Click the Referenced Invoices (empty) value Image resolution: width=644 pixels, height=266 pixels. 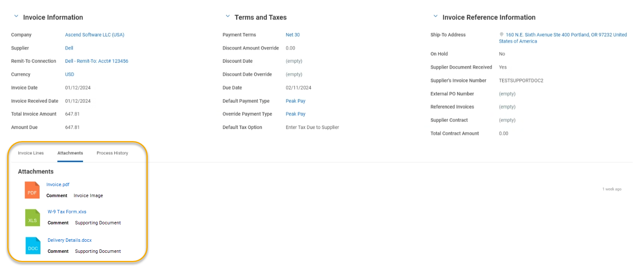point(507,107)
